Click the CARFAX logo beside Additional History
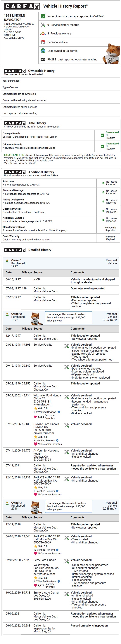Screen dimensions: 121x644 pos(15,172)
